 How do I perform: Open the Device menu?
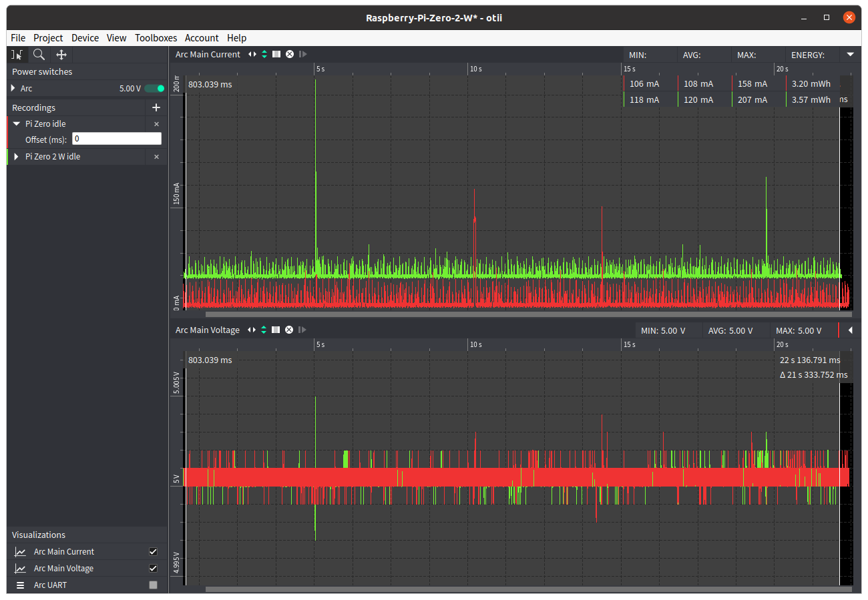(85, 38)
